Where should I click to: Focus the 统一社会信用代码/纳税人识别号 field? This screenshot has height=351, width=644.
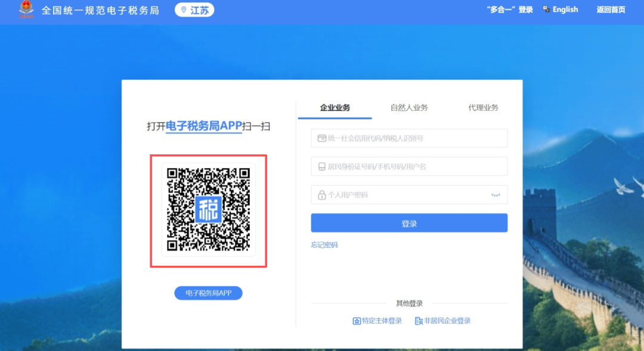[x=409, y=138]
